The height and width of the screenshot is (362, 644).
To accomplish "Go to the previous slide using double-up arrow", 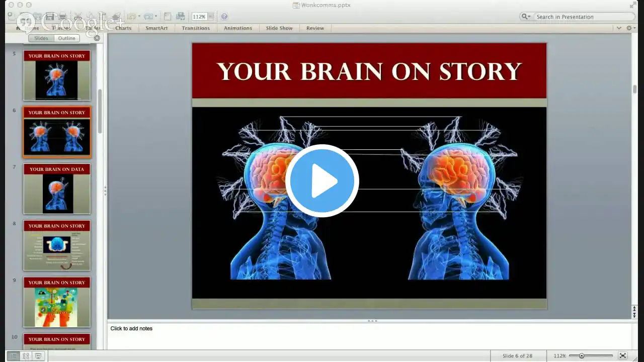I will point(634,309).
